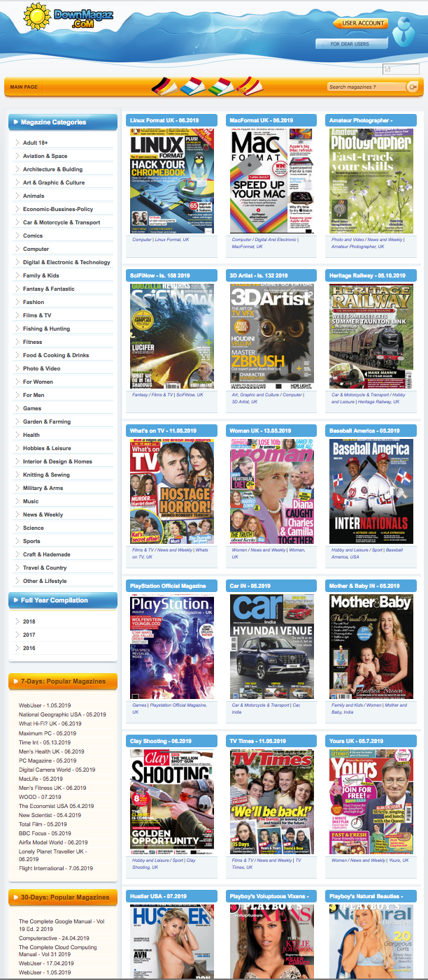
Task: Open the Aviation & Space category
Action: coord(45,157)
